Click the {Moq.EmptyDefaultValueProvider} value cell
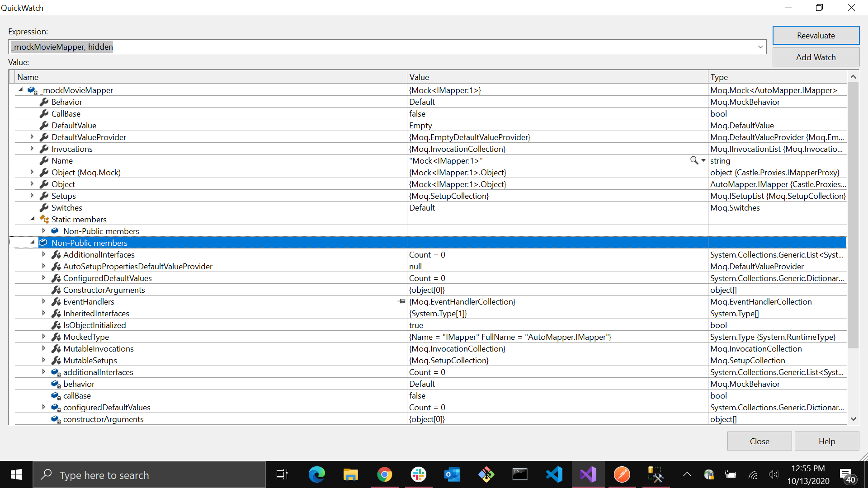This screenshot has height=488, width=868. tap(557, 137)
